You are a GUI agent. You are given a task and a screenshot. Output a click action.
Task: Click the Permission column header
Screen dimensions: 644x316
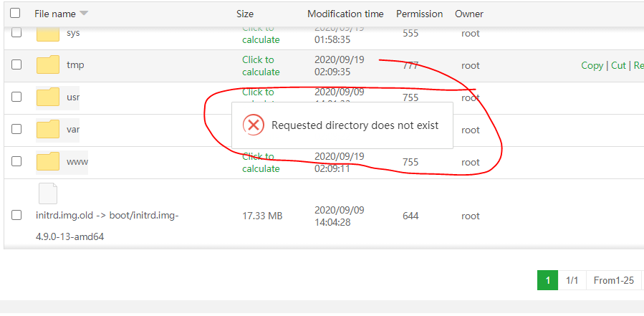click(419, 14)
